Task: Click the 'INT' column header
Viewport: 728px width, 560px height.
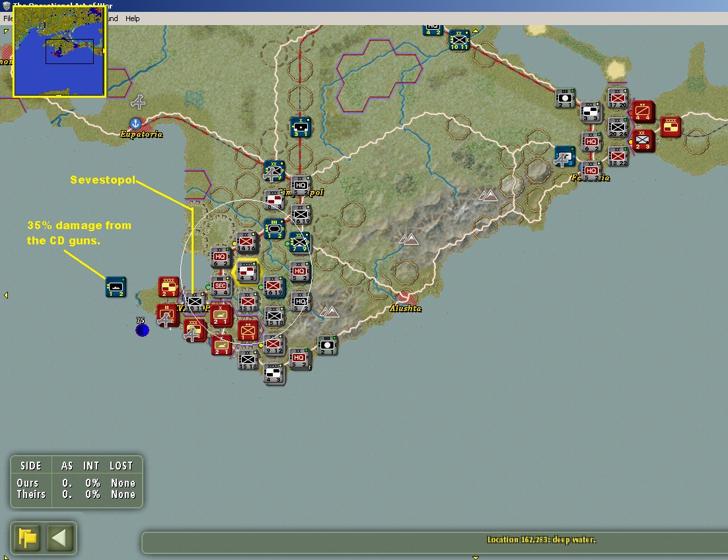Action: 91,466
